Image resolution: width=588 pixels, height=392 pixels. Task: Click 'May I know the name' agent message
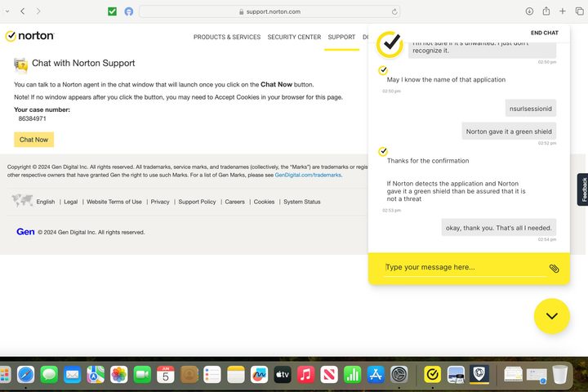pyautogui.click(x=446, y=80)
